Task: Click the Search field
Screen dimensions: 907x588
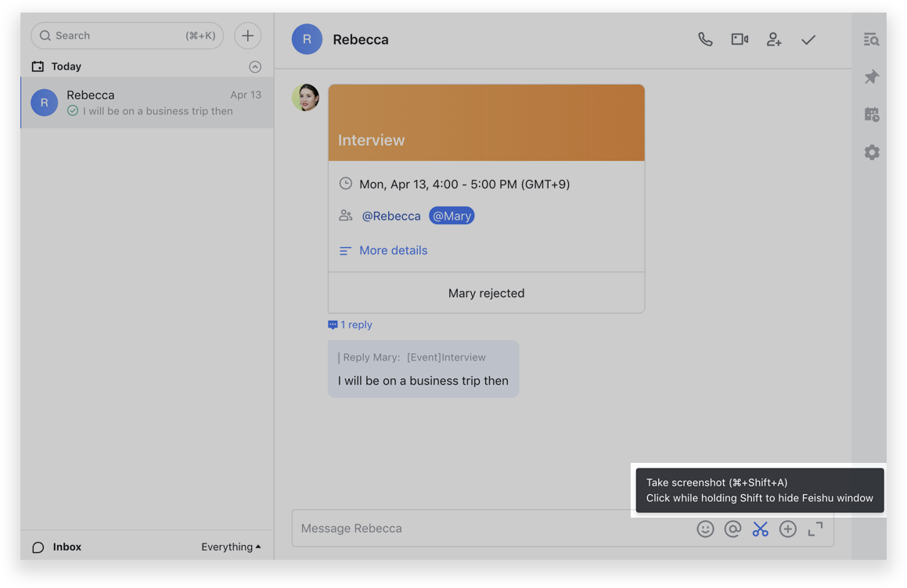Action: [128, 36]
